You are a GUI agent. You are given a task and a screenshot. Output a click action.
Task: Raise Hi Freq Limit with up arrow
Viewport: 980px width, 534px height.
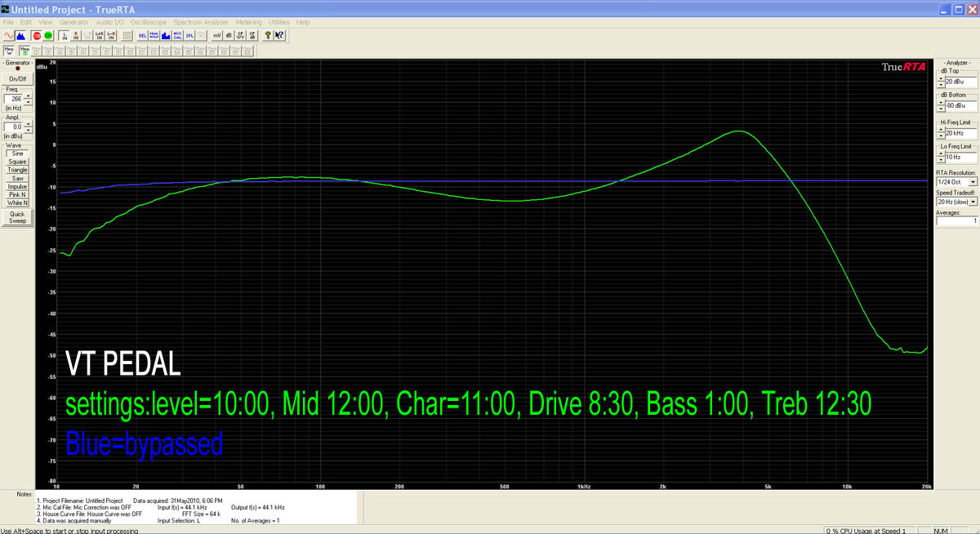click(x=941, y=130)
